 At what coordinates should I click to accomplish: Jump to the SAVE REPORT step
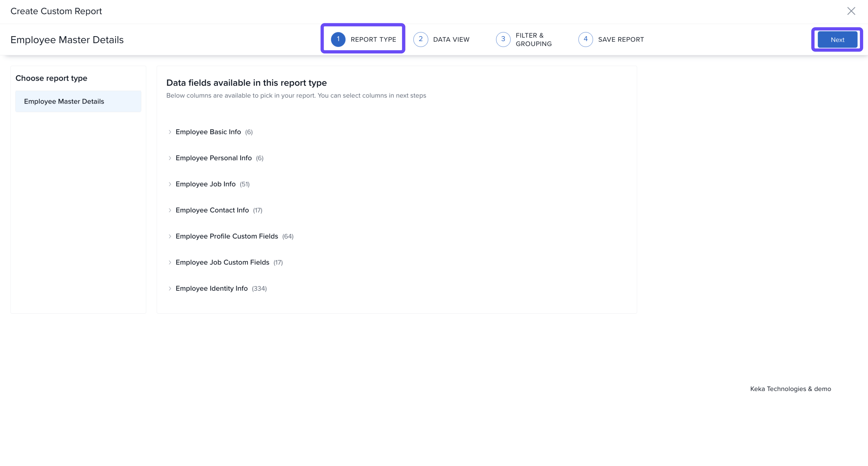tap(621, 39)
